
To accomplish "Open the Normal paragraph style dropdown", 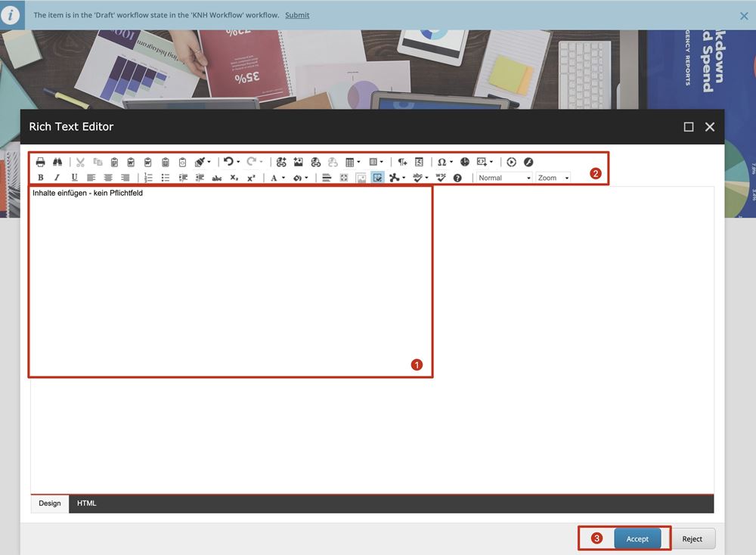I will pos(504,178).
